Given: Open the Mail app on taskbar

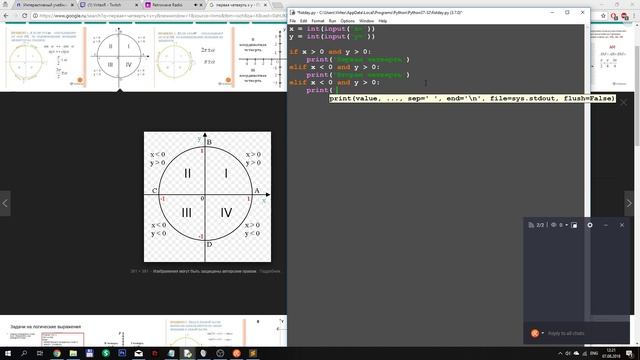Looking at the screenshot, I should pyautogui.click(x=138, y=353).
